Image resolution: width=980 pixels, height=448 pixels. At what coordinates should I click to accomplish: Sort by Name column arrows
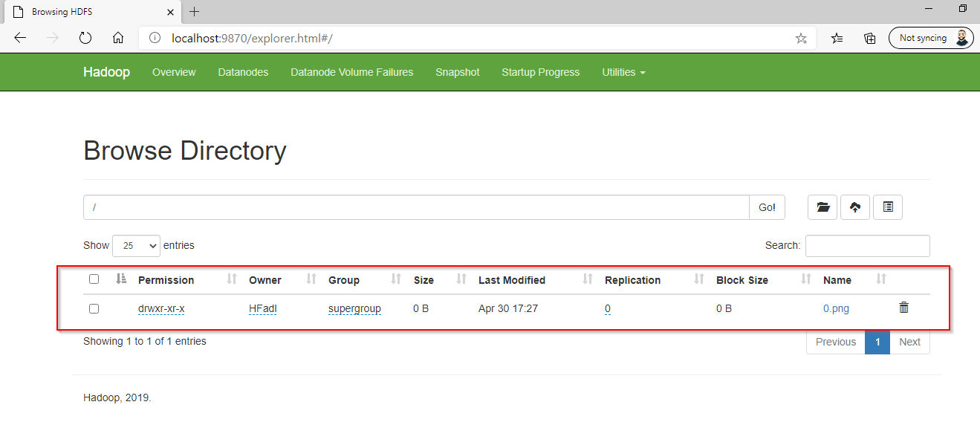coord(881,279)
